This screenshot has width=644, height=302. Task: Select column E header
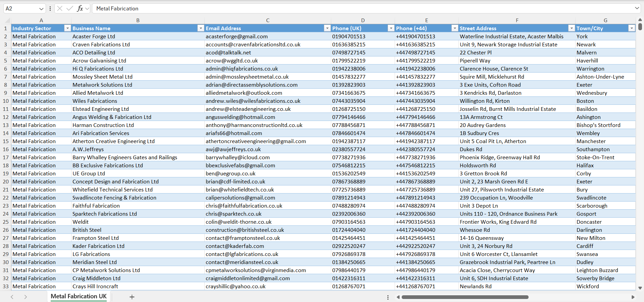coord(427,20)
